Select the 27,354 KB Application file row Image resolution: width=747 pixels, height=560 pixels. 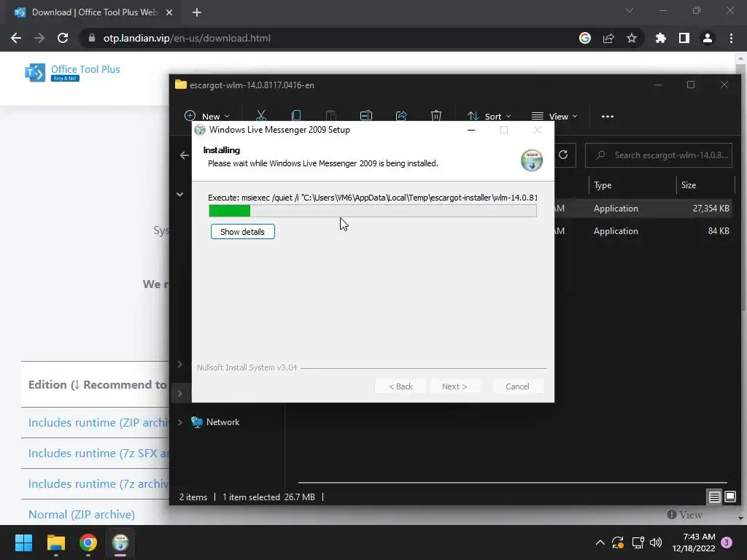(645, 208)
